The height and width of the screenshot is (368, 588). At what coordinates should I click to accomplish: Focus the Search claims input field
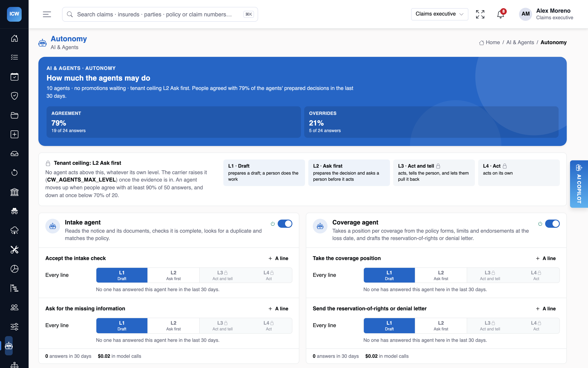(160, 14)
